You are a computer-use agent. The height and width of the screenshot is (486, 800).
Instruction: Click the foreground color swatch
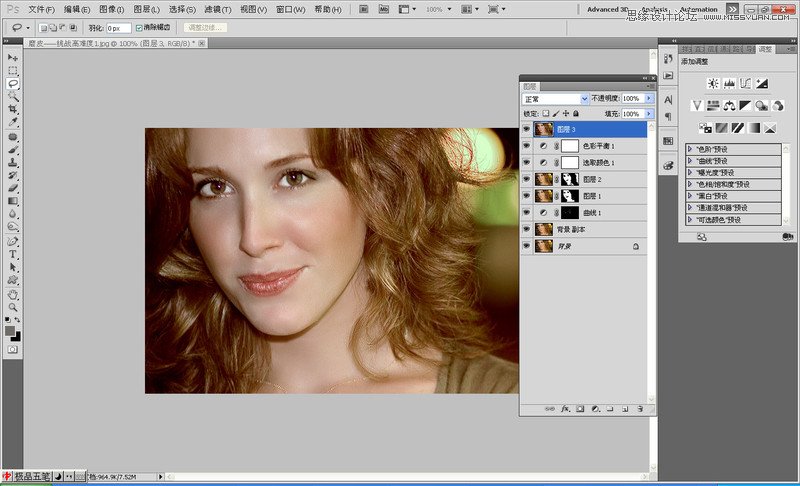[10, 330]
